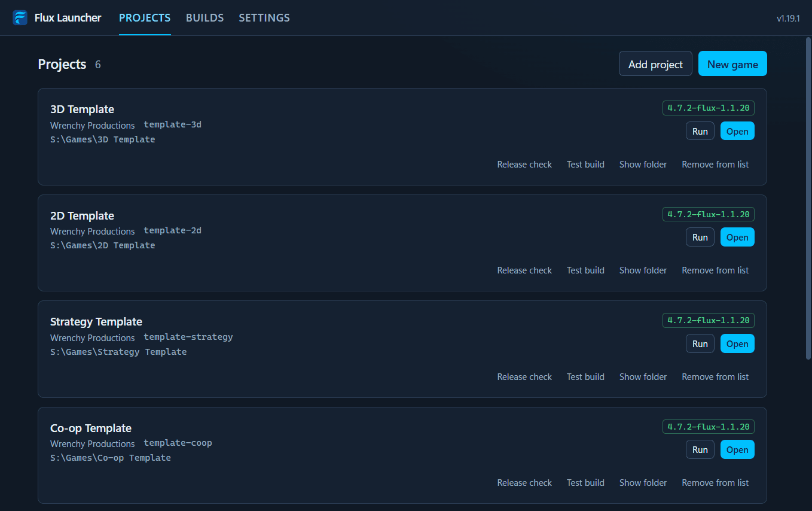Open the 3D Template project
The image size is (812, 511).
(737, 132)
